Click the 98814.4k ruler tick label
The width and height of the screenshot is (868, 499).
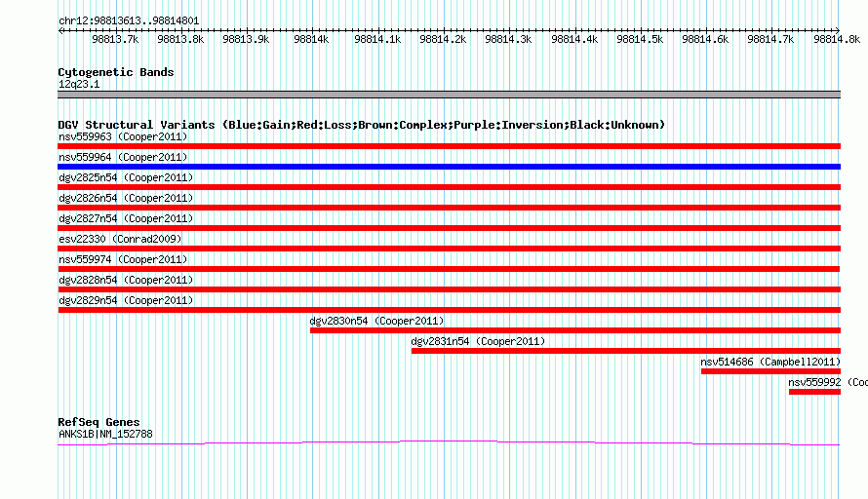pos(574,39)
